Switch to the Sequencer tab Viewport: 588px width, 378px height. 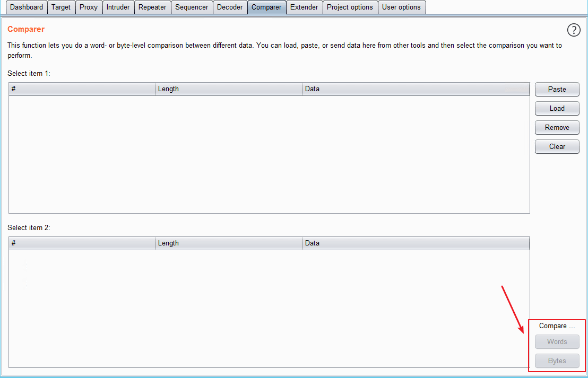pos(192,7)
